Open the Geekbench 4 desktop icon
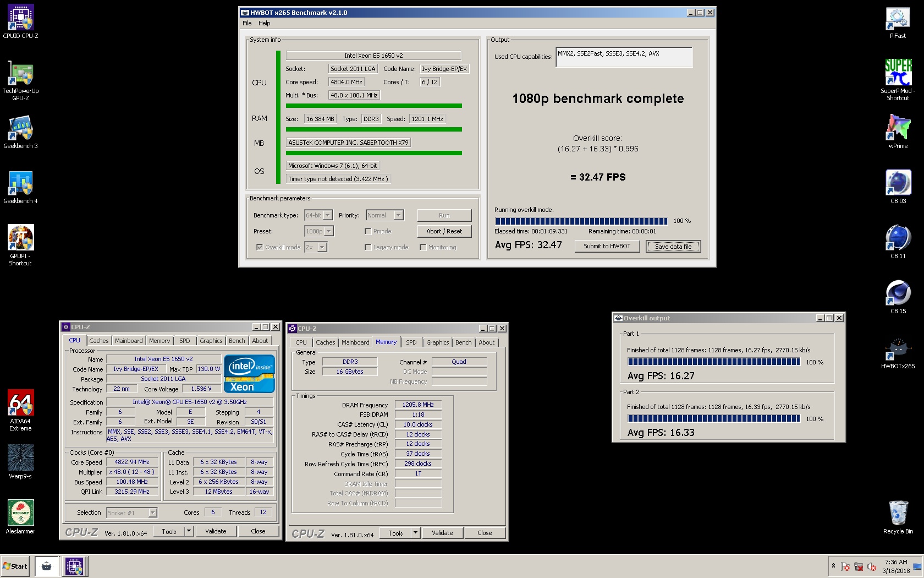Screen dimensions: 924x578 pyautogui.click(x=21, y=187)
